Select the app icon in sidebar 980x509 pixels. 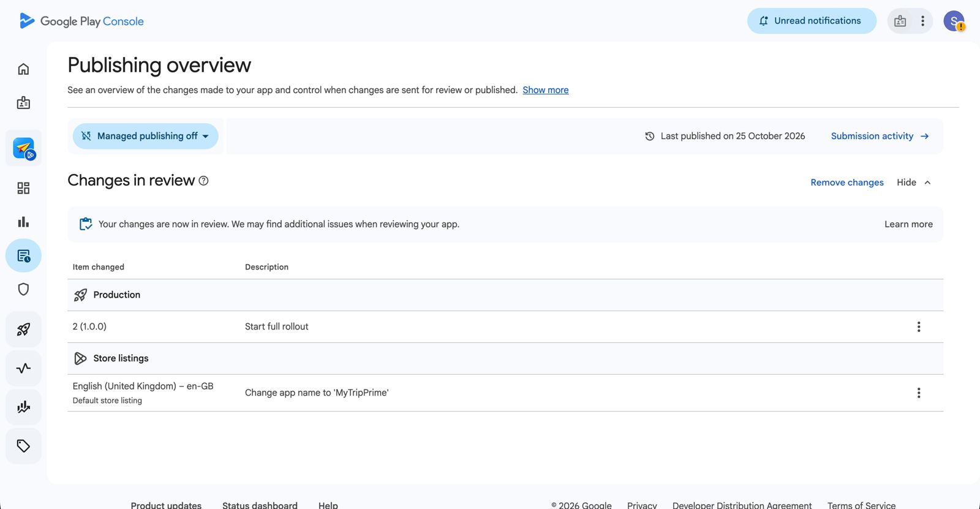point(24,148)
